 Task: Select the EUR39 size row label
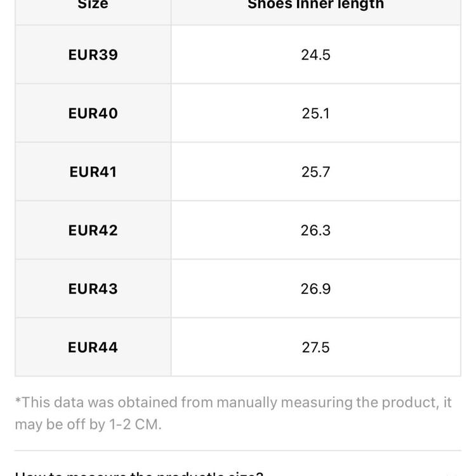(93, 55)
